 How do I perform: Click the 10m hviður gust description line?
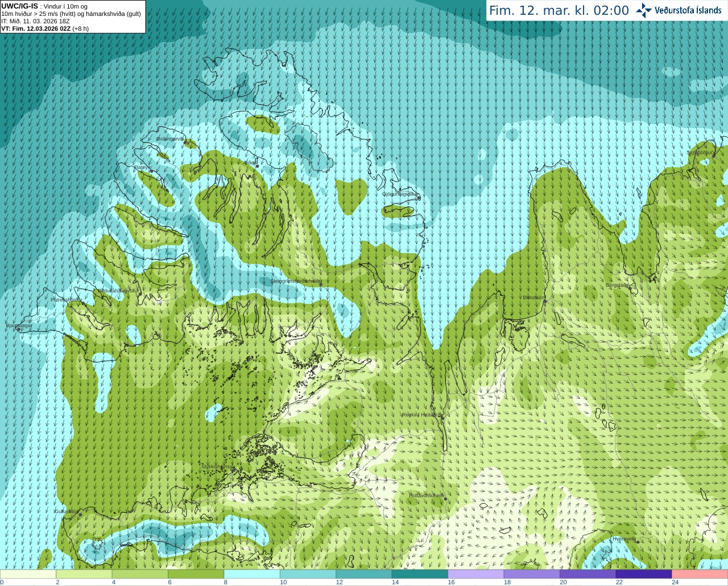(71, 14)
